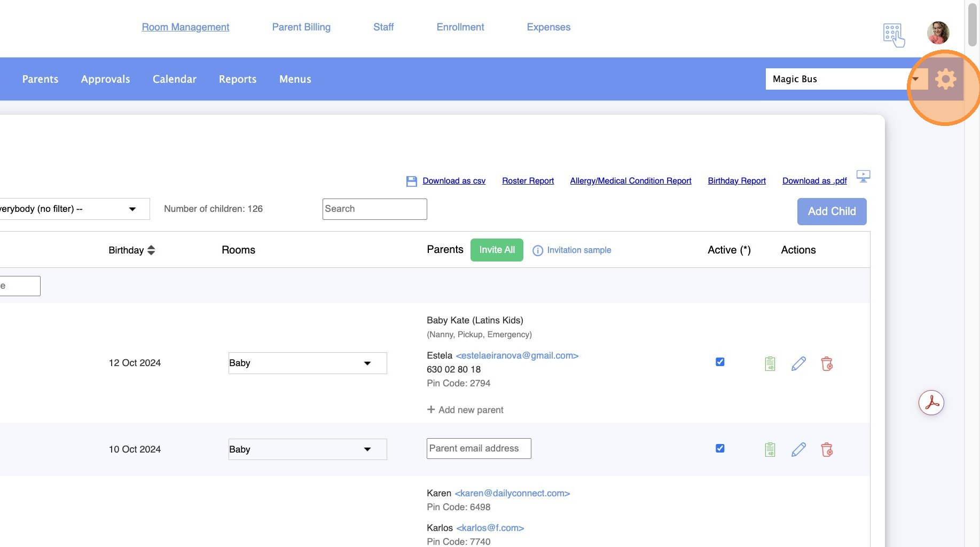Go to Staff section
980x547 pixels.
click(383, 27)
